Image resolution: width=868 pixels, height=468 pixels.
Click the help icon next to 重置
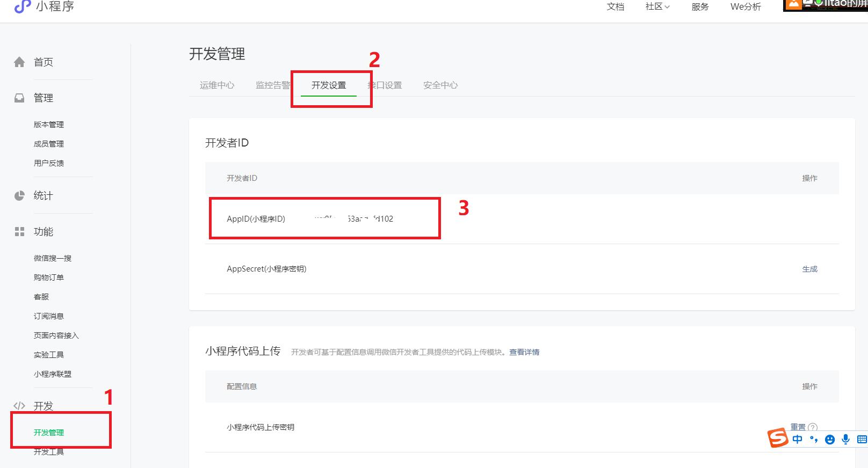tap(813, 427)
